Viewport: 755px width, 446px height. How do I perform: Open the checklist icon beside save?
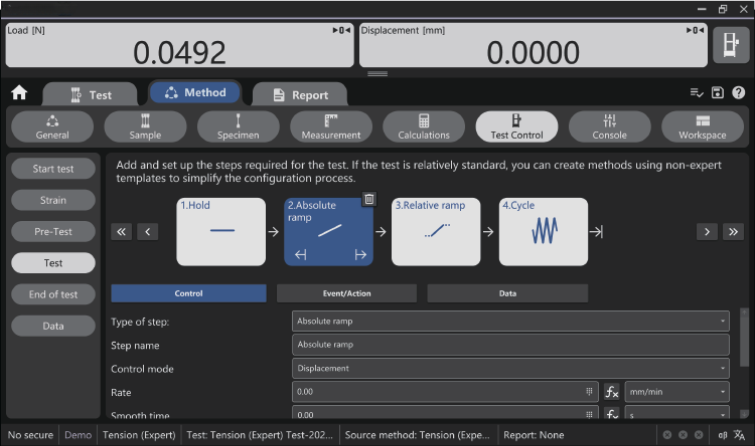pos(696,93)
